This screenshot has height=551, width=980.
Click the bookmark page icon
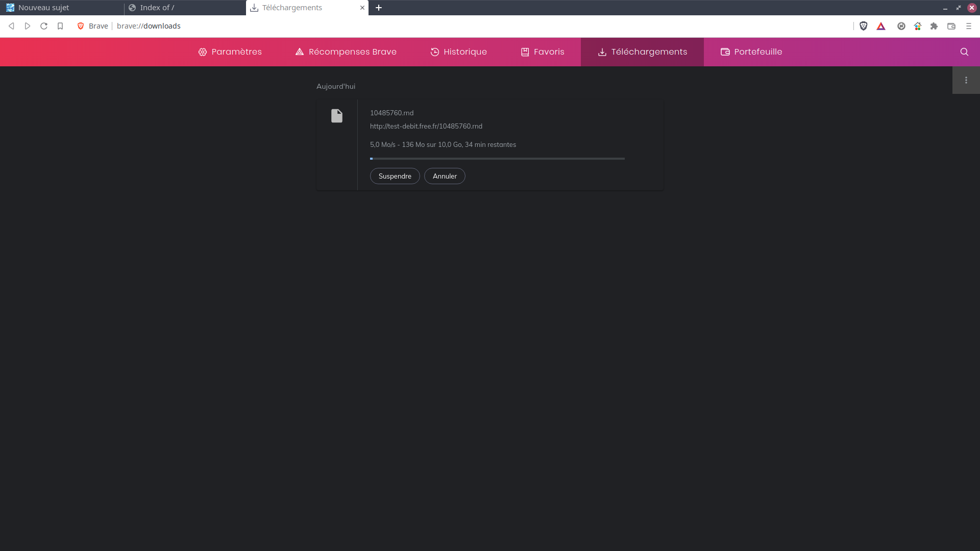click(x=60, y=26)
